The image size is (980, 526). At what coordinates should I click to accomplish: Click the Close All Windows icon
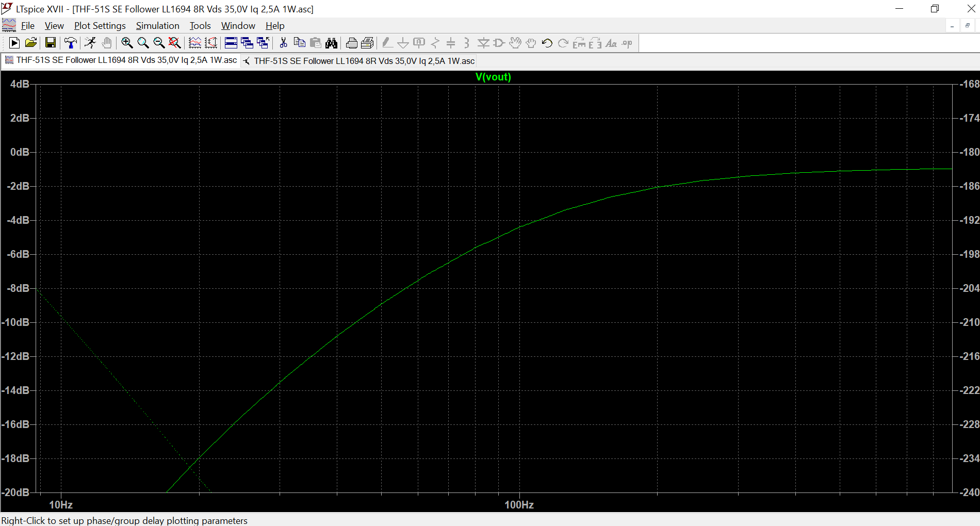(263, 43)
